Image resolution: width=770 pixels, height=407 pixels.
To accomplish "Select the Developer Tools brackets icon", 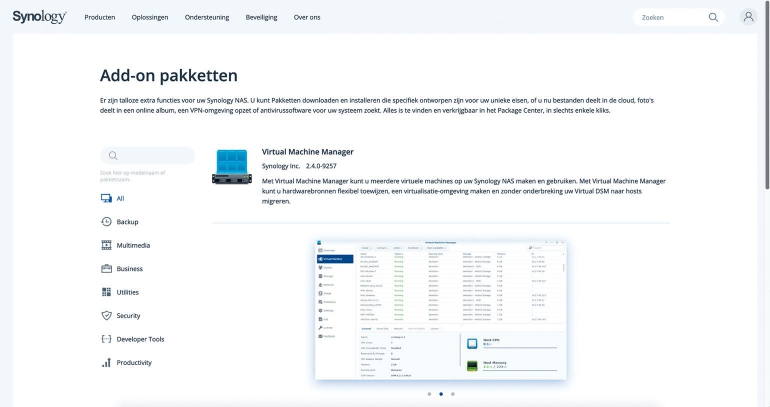I will 106,339.
